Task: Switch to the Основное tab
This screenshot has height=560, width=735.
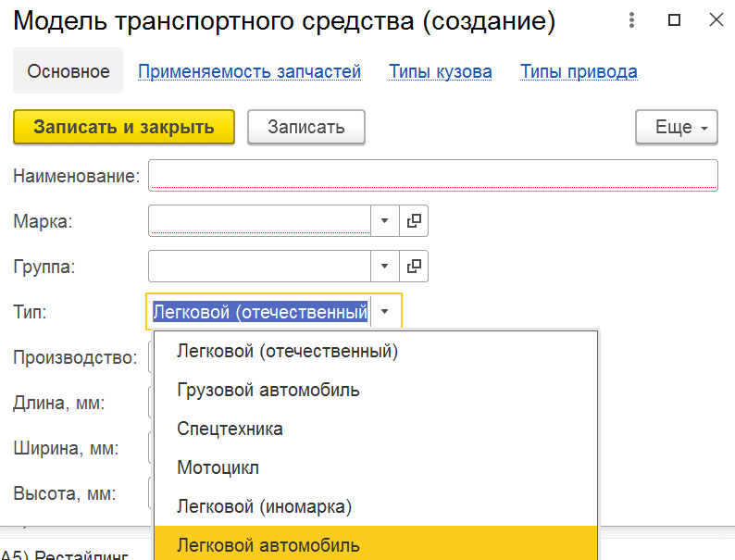Action: tap(68, 70)
